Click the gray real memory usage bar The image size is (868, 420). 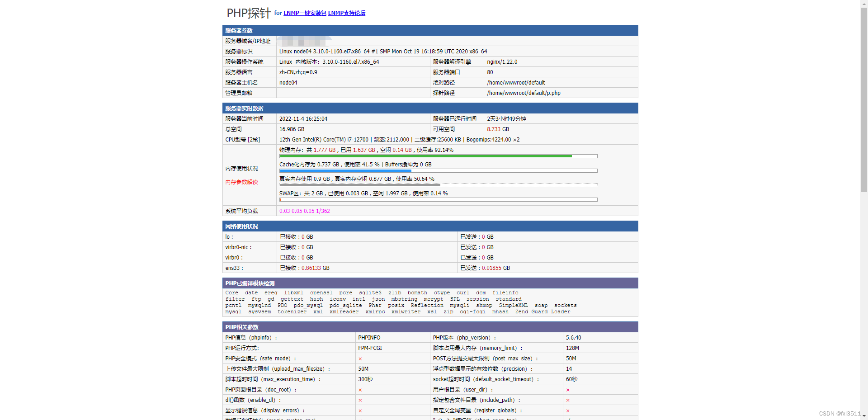click(438, 185)
